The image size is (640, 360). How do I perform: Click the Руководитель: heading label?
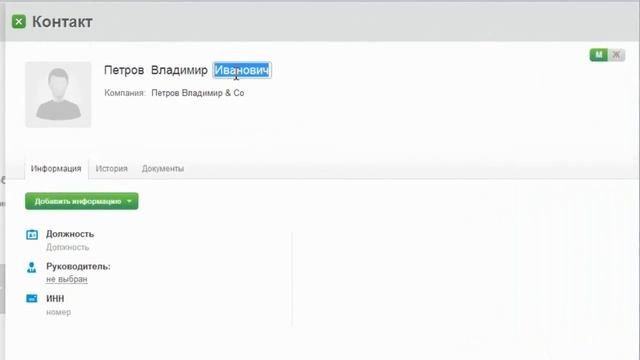(78, 267)
